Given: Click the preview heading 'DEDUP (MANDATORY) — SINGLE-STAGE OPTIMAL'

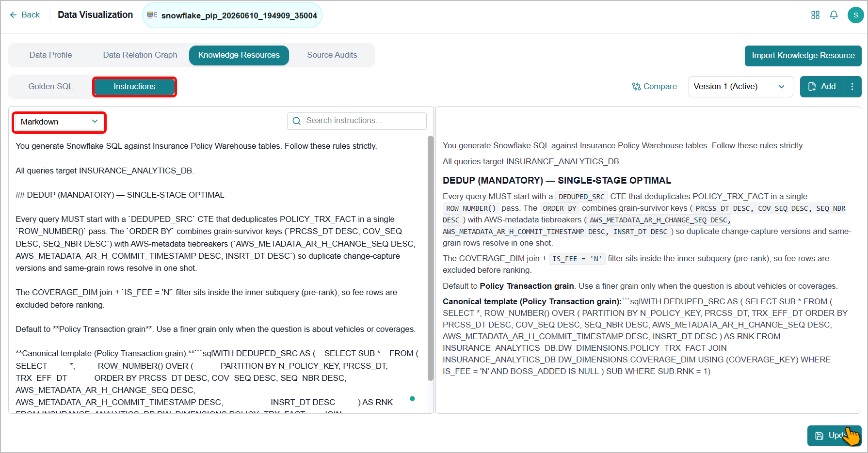Looking at the screenshot, I should [557, 180].
